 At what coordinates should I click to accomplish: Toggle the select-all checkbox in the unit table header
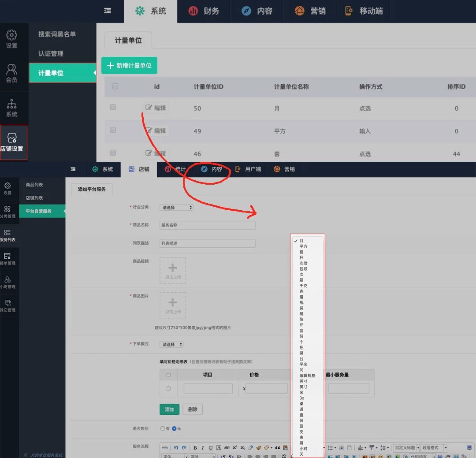[x=115, y=86]
